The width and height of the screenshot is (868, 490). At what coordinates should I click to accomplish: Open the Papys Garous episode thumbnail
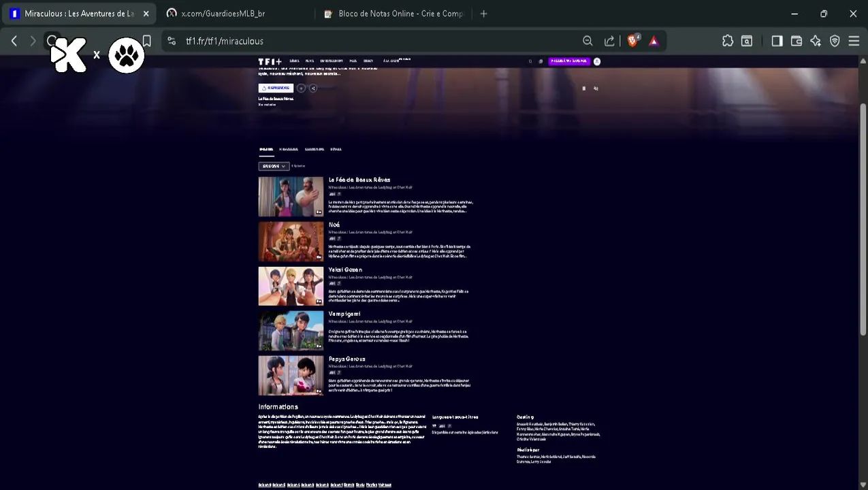point(291,376)
